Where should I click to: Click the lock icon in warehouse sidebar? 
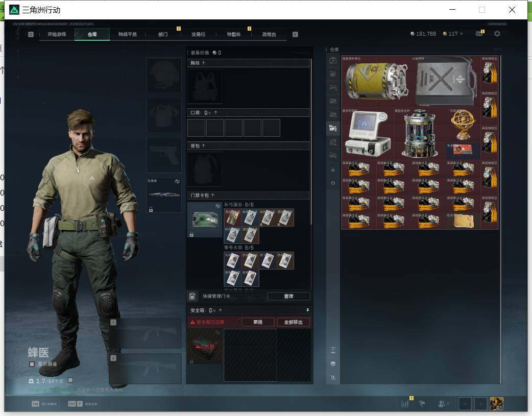point(333,169)
